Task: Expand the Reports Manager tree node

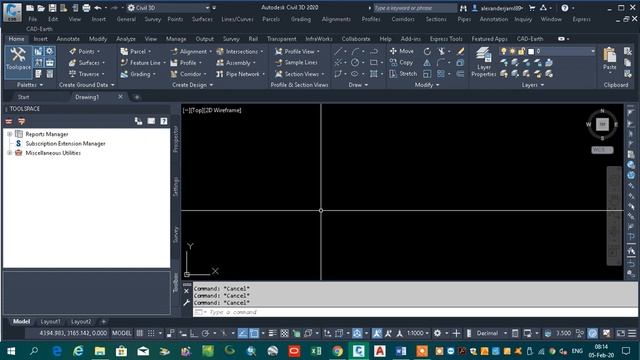Action: [x=10, y=134]
